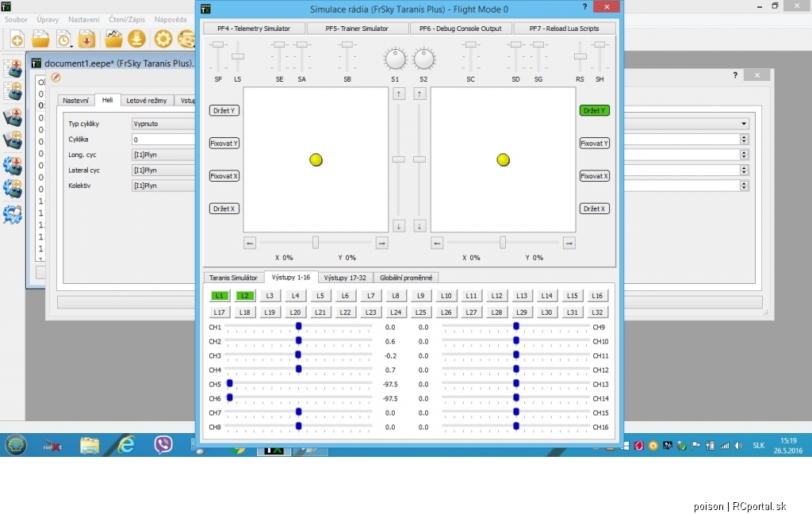Click the fourth left-sidebar backup icon with orange arrow
The image size is (812, 514).
click(13, 140)
